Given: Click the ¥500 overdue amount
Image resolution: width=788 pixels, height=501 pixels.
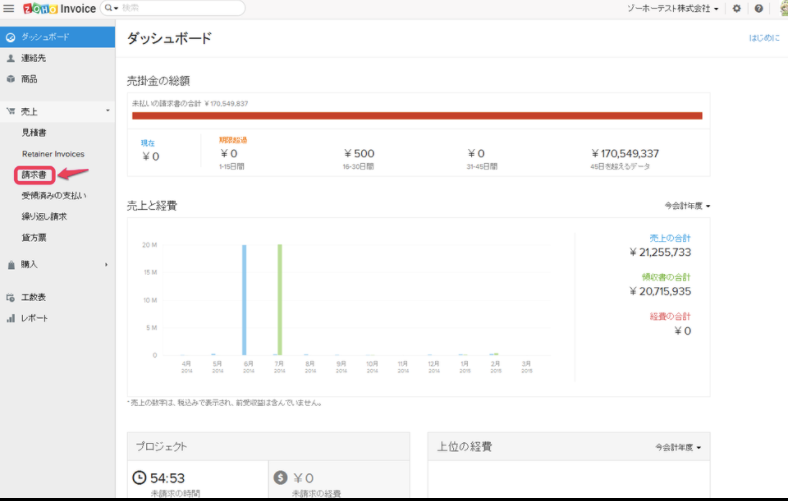Looking at the screenshot, I should pos(359,153).
